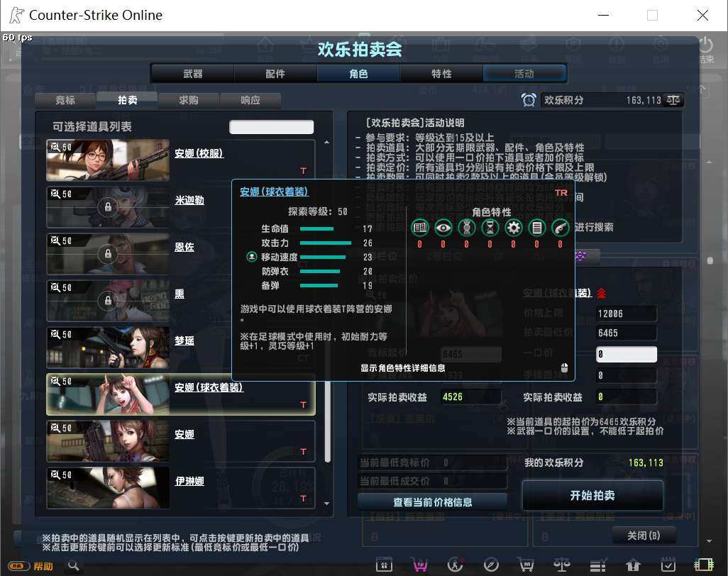Viewport: 728px width, 576px height.
Task: Select the 伊琳娜 portrait thumbnail
Action: pyautogui.click(x=108, y=488)
